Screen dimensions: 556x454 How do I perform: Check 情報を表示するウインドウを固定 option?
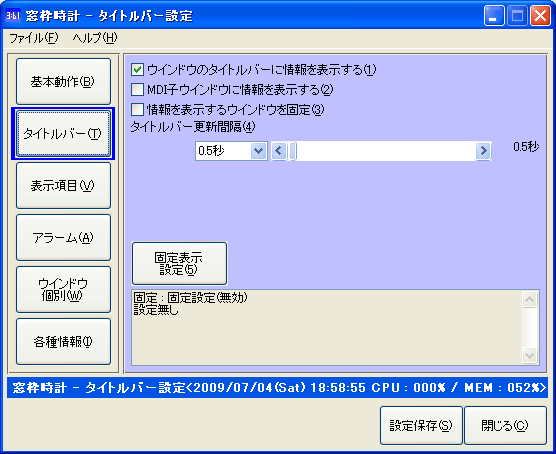(138, 109)
